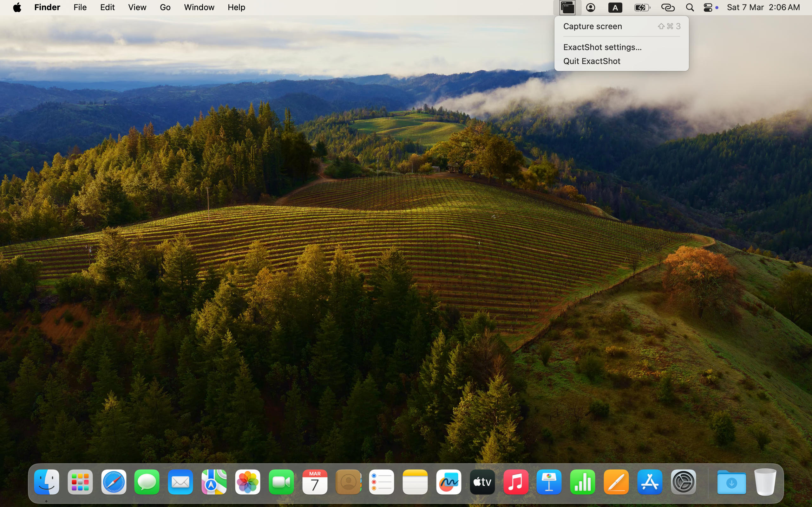Click the input source A icon
This screenshot has width=812, height=507.
[615, 7]
